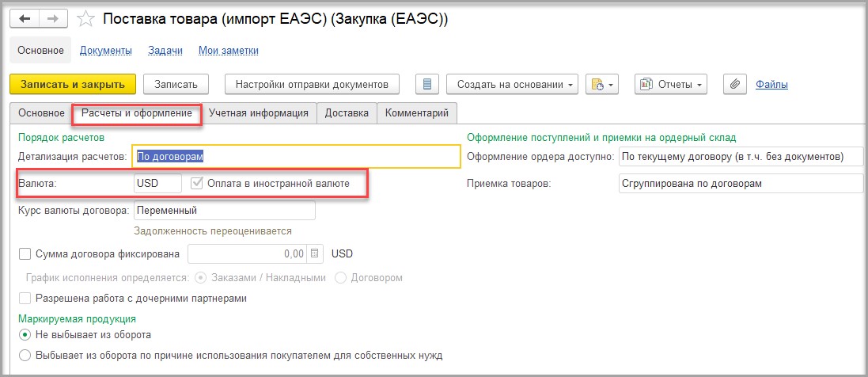Click the Задолженность переоценивается text
This screenshot has width=868, height=377.
coord(213,230)
